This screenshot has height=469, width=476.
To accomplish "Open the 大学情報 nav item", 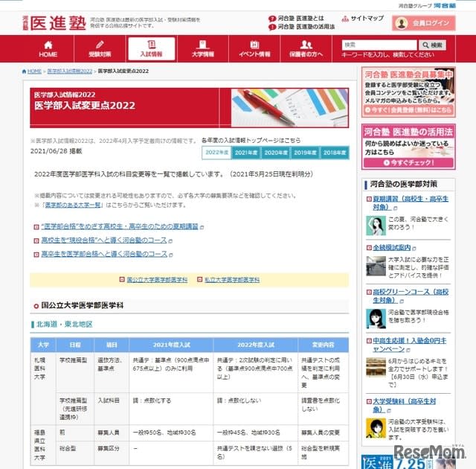I will (203, 49).
